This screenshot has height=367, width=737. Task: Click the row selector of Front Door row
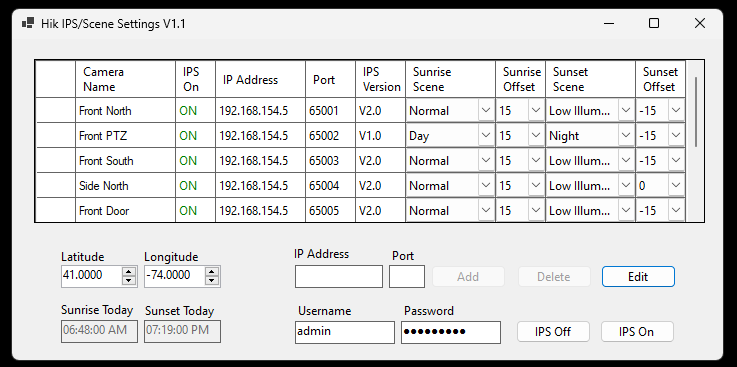[55, 211]
